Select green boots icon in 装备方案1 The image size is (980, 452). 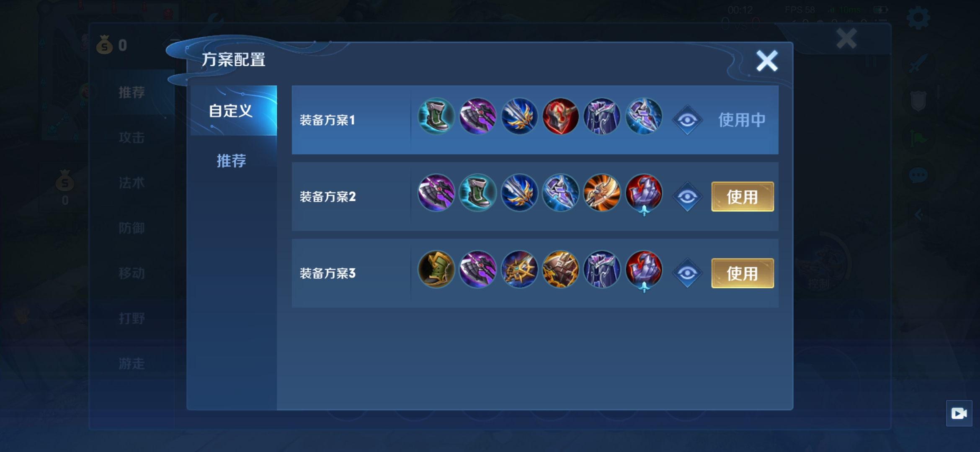pyautogui.click(x=436, y=116)
